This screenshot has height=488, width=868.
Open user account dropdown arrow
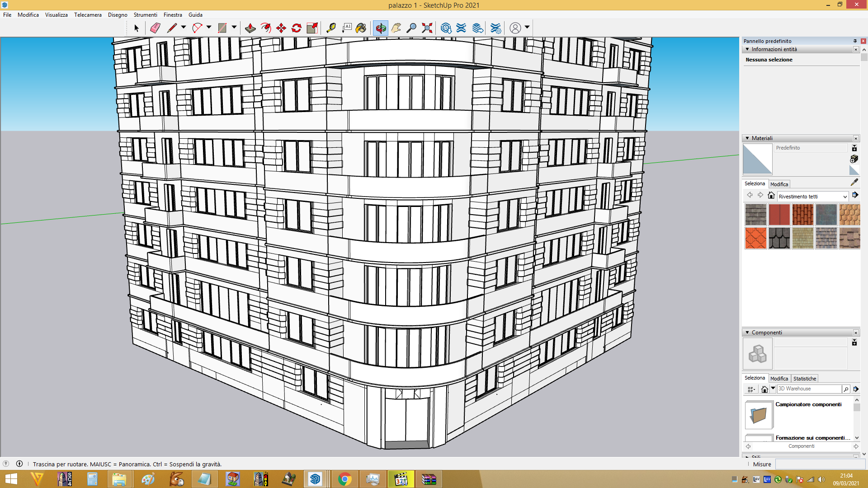[527, 27]
